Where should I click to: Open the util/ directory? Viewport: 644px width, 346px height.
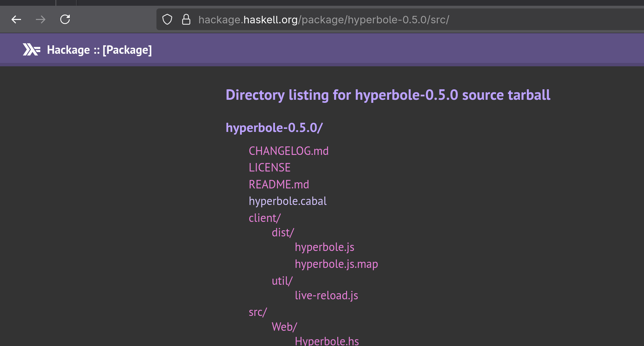pos(282,281)
